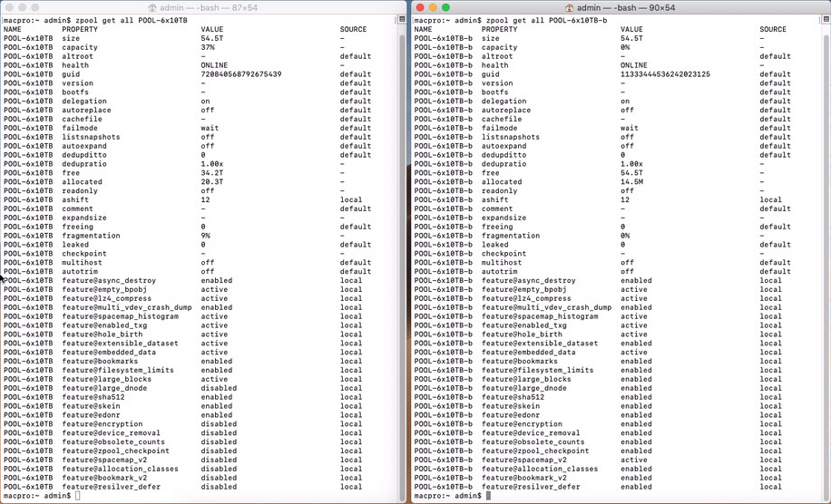Click the guid value 720840568792675439

pyautogui.click(x=241, y=74)
